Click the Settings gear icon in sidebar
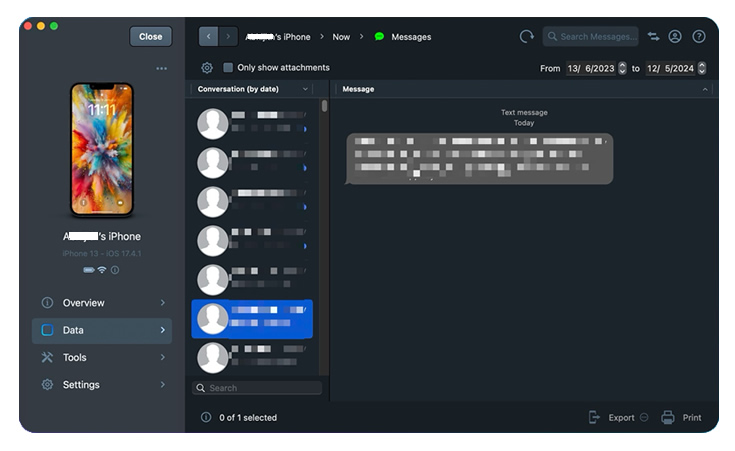Image resolution: width=735 pixels, height=451 pixels. [x=47, y=385]
